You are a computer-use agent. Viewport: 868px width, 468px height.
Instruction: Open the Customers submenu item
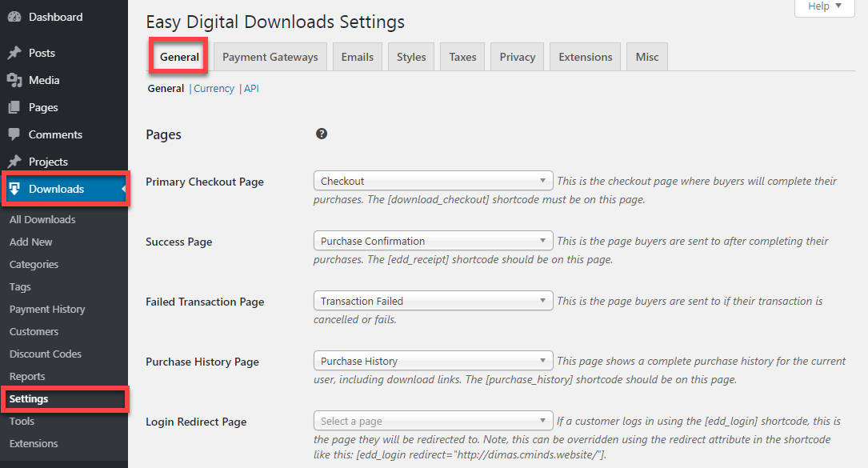pos(34,332)
